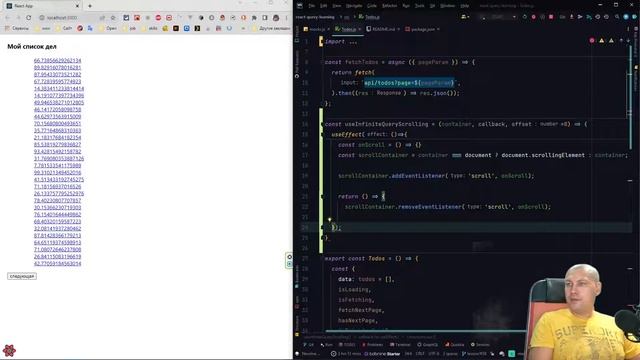Open the Code menu in the IDE
This screenshot has height=360, width=640.
click(372, 6)
